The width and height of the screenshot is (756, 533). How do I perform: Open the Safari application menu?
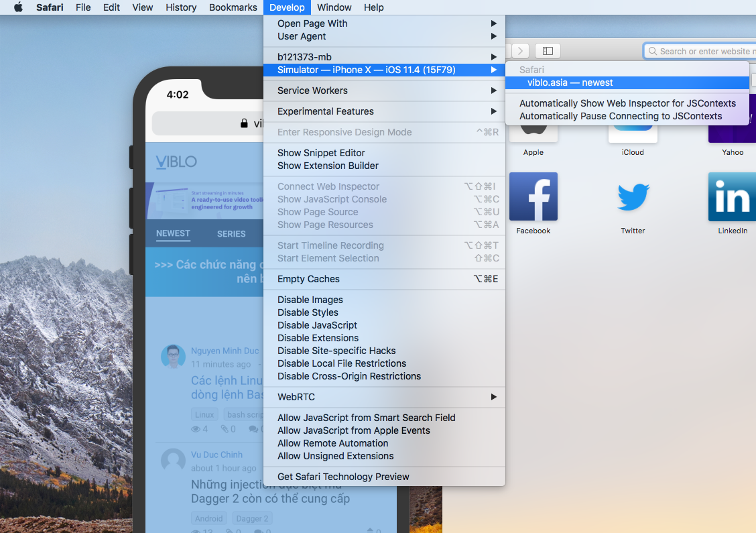[50, 7]
